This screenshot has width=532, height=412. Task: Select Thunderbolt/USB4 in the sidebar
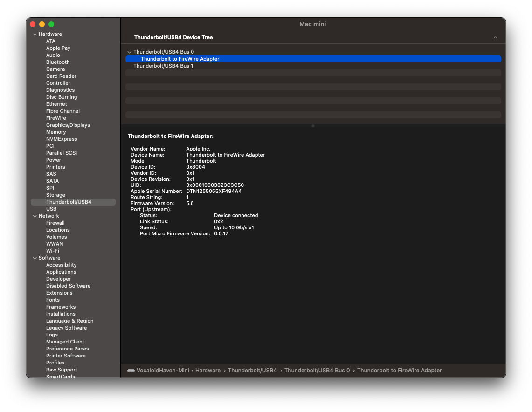click(x=73, y=202)
